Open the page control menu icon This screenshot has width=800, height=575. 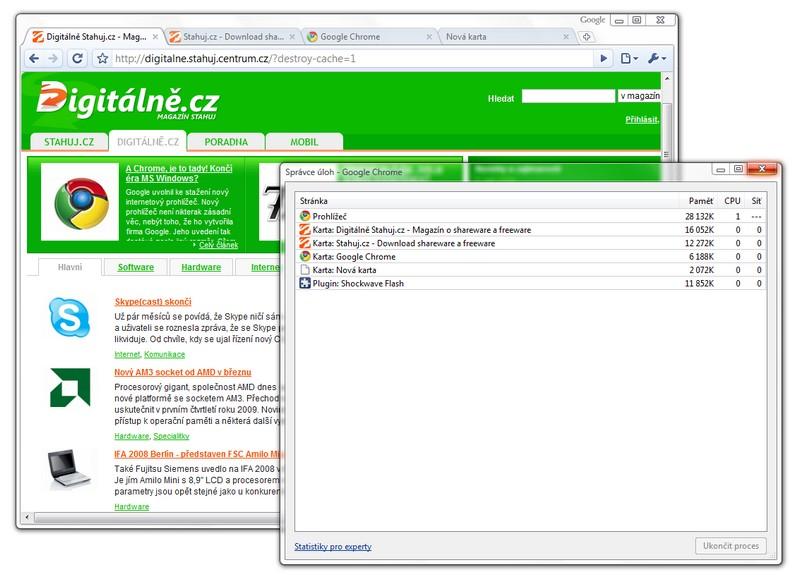(629, 59)
